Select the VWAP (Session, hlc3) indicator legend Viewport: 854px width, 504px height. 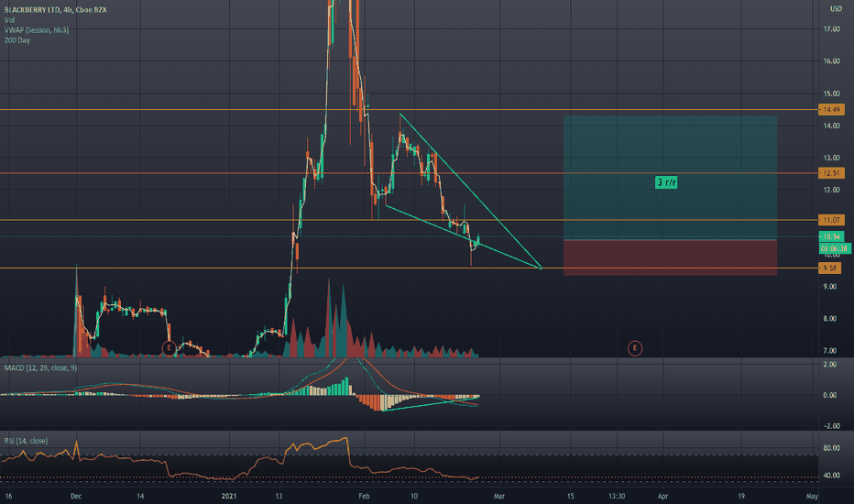pyautogui.click(x=37, y=30)
